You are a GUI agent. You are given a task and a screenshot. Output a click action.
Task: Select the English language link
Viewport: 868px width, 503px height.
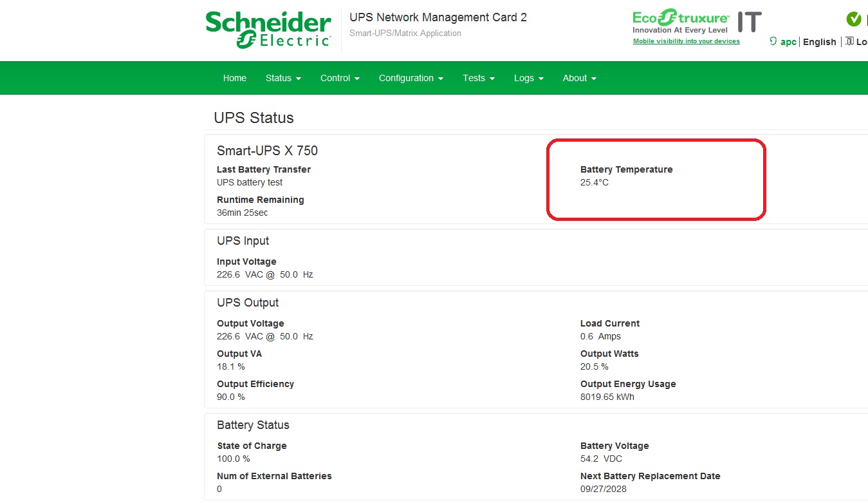[x=820, y=42]
